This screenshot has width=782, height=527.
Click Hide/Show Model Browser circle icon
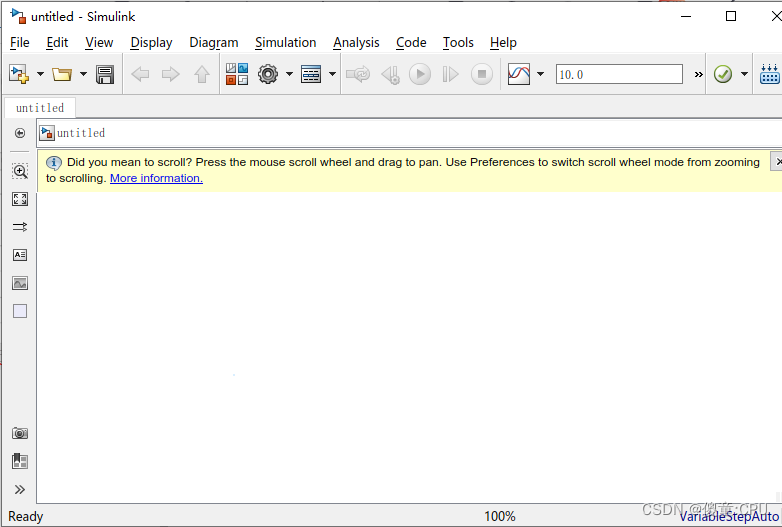coord(20,133)
